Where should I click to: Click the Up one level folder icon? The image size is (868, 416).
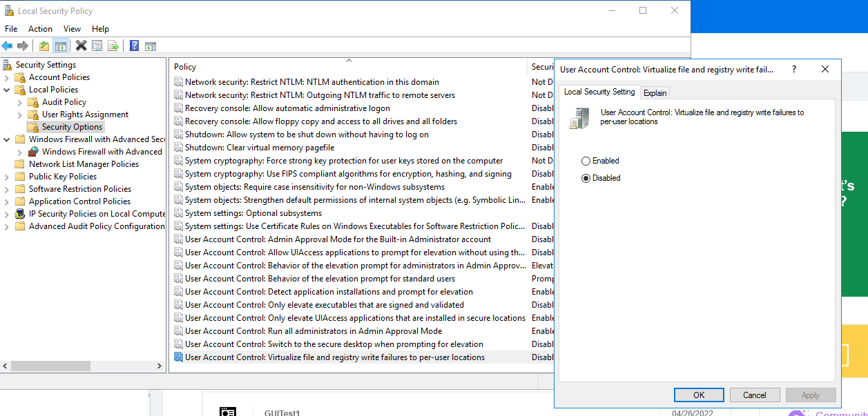click(44, 46)
